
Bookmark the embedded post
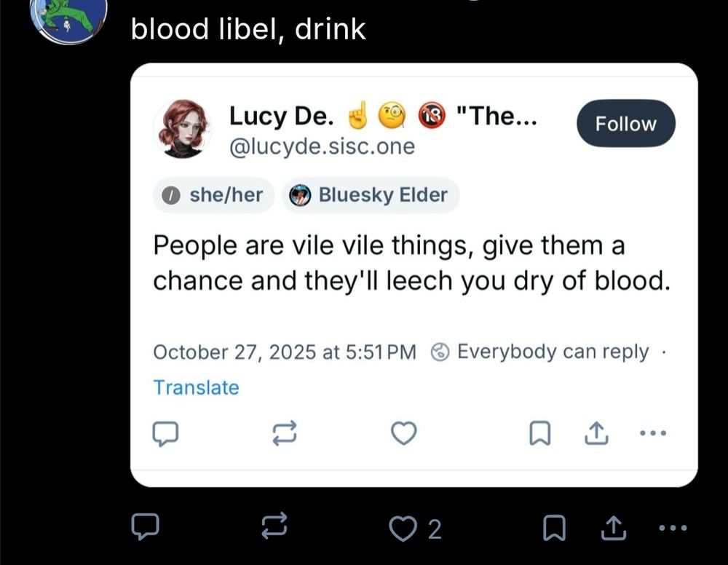[x=540, y=432]
